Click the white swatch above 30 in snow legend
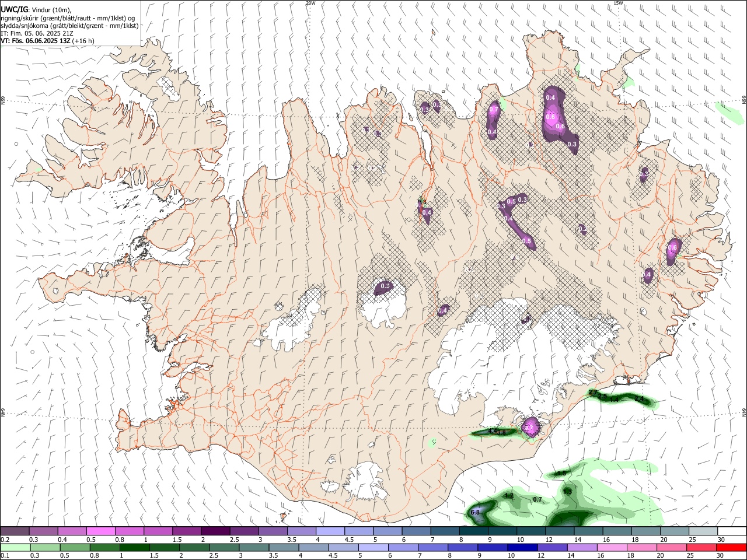Screen dimensions: 747x560 [731, 531]
